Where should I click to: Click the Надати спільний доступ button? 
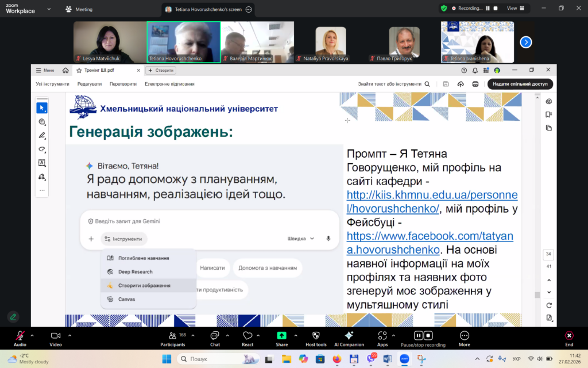click(x=520, y=84)
